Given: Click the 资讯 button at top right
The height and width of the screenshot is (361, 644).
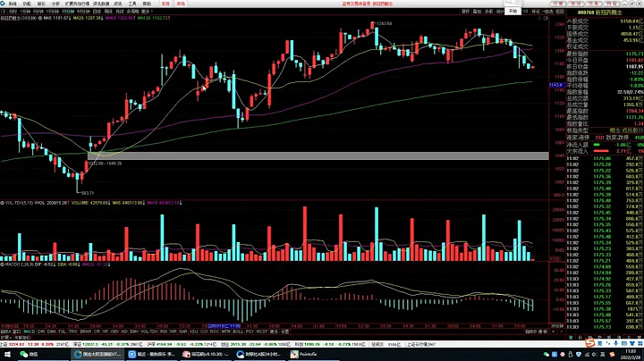Looking at the screenshot, I should click(x=576, y=4).
